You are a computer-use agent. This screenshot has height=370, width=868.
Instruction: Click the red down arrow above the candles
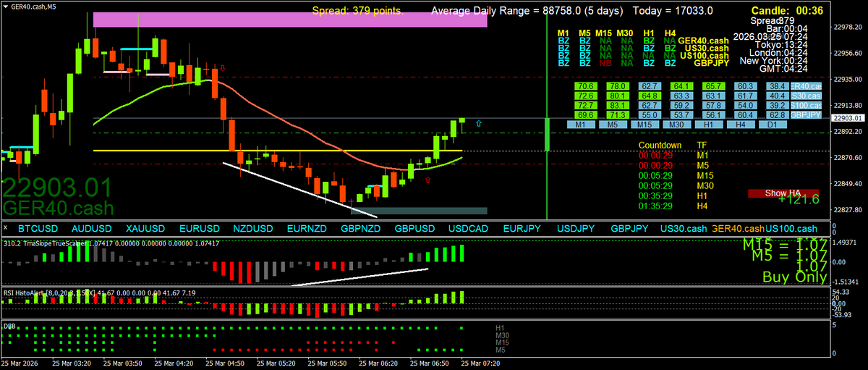(x=221, y=67)
